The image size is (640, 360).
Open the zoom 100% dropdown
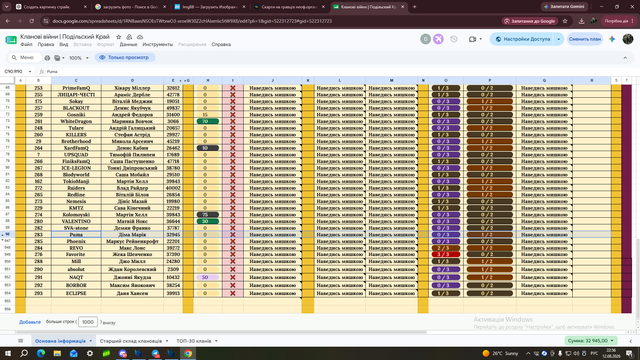pyautogui.click(x=79, y=58)
